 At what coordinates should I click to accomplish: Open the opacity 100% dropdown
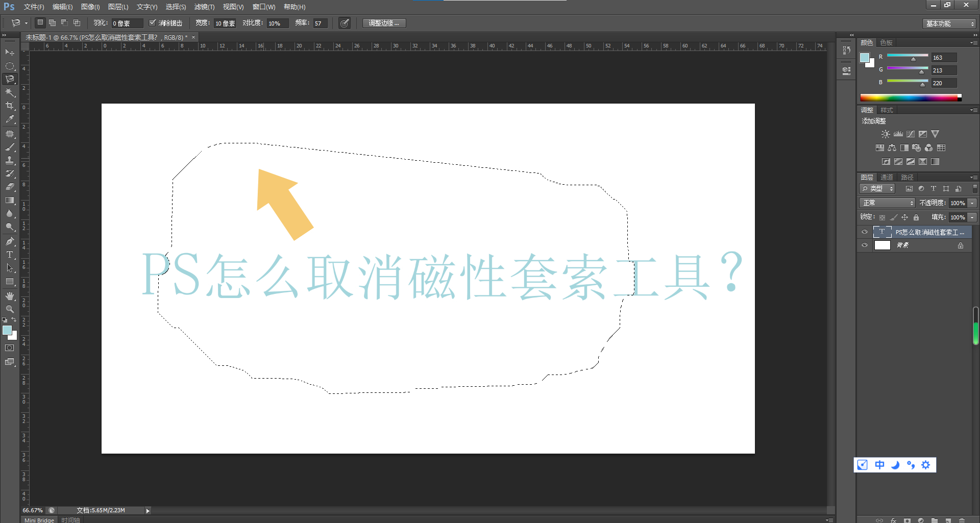click(x=972, y=203)
